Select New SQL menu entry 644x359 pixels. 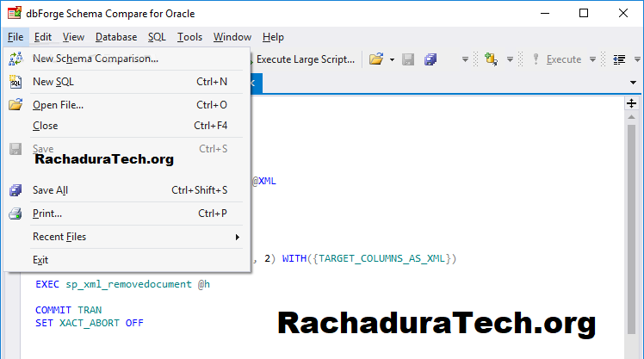[x=127, y=82]
